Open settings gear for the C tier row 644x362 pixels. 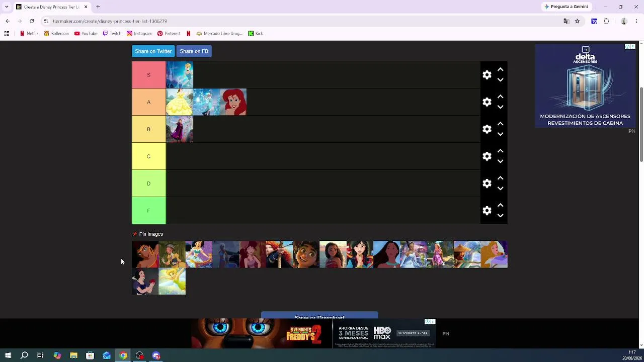(487, 156)
